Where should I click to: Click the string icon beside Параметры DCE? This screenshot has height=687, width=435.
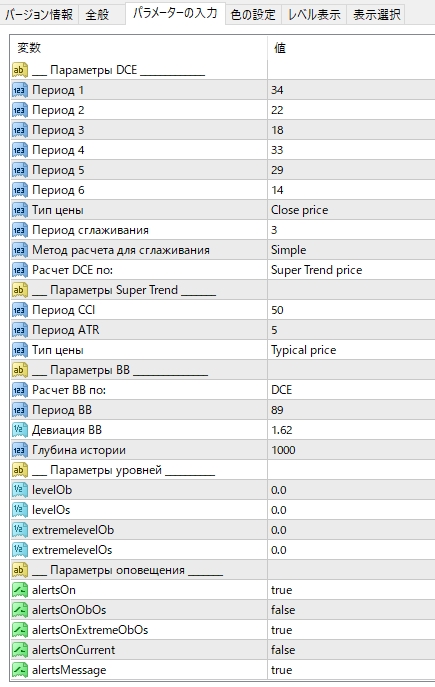[x=20, y=70]
